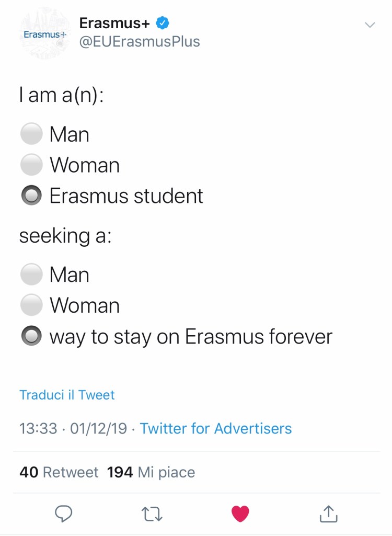Open the @EUErasmusPlus handle
The width and height of the screenshot is (392, 536).
[x=140, y=42]
